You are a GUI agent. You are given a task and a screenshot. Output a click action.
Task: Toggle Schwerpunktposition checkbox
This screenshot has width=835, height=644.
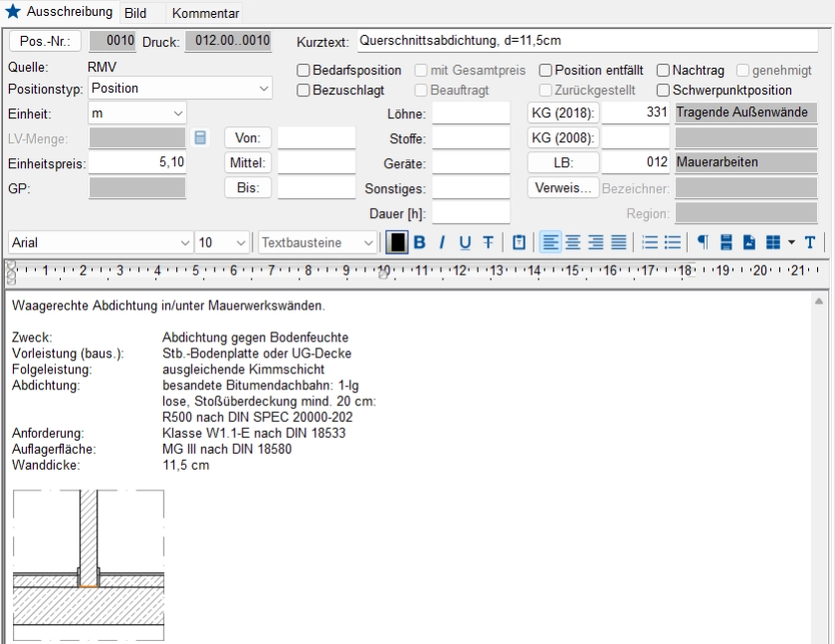664,91
